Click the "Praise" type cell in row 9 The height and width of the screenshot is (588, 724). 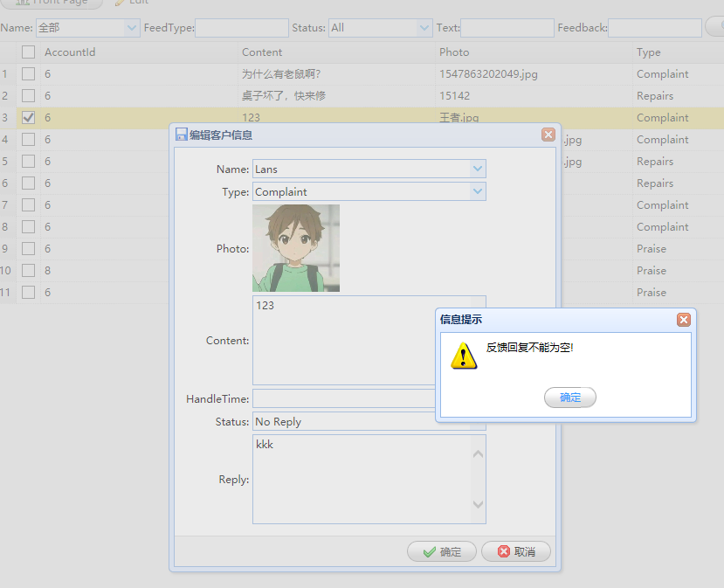coord(652,248)
